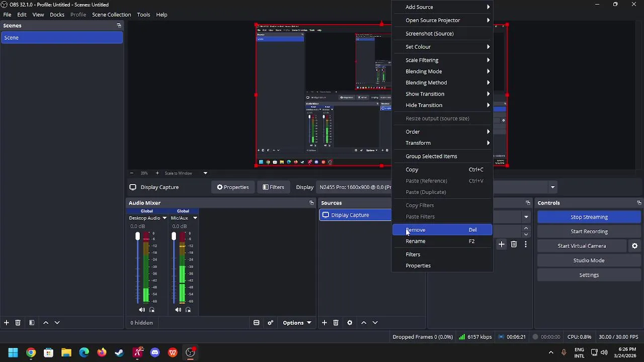Screen dimensions: 644x362
Task: Add a source with Sources plus icon
Action: (324, 323)
